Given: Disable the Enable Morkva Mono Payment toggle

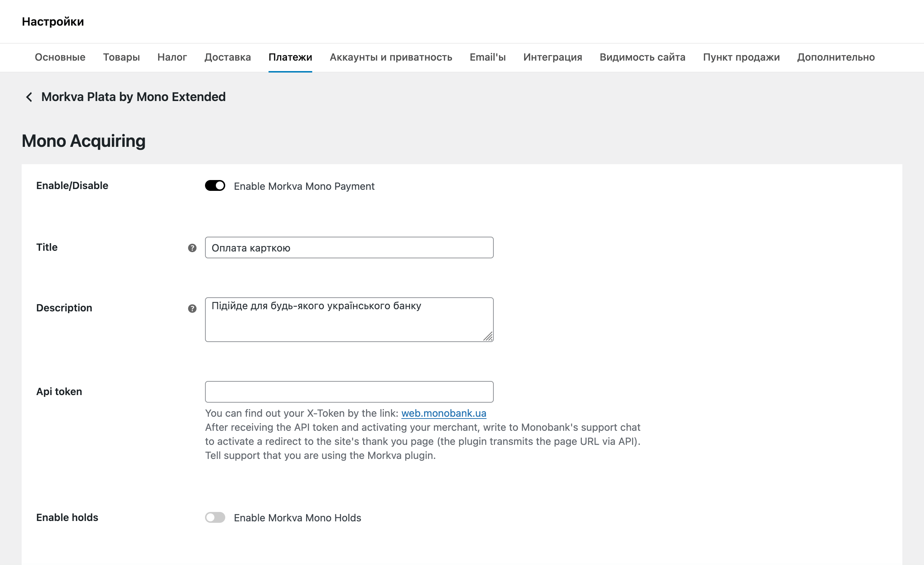Looking at the screenshot, I should click(215, 185).
